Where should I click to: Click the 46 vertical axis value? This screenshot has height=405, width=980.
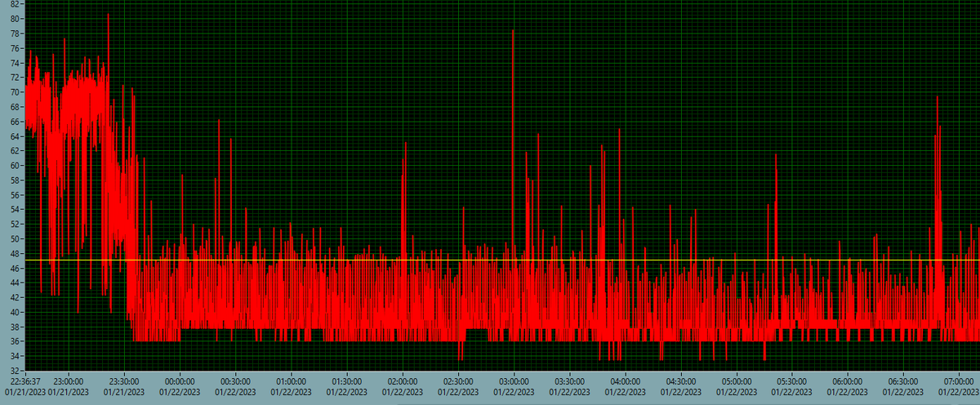pos(16,268)
